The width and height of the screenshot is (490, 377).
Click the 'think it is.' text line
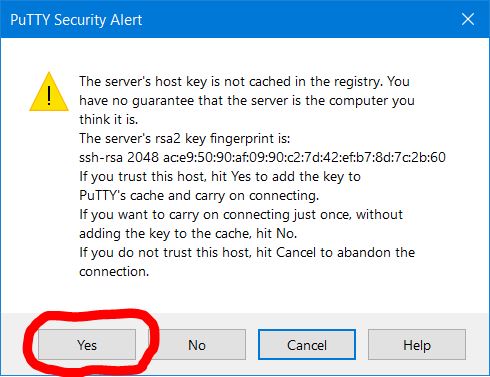[109, 119]
